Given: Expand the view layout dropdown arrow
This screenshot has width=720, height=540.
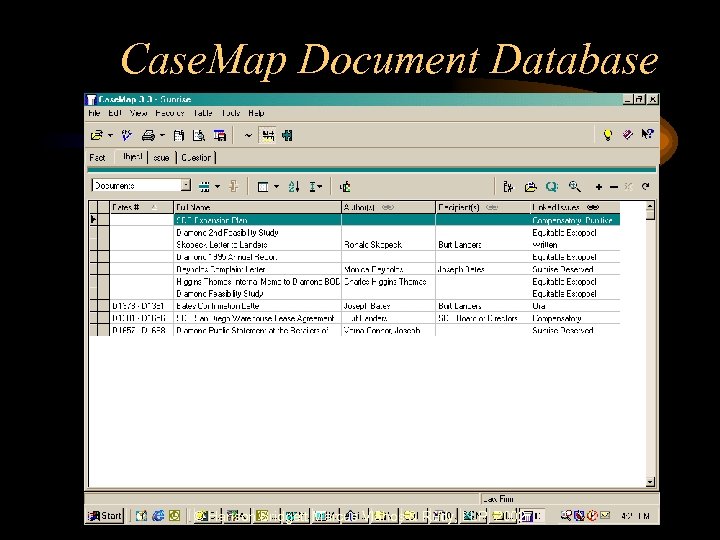Looking at the screenshot, I should (276, 186).
